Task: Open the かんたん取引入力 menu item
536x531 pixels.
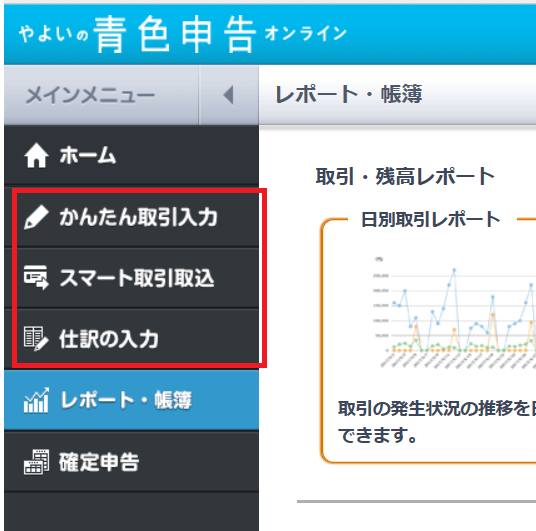Action: pos(131,217)
